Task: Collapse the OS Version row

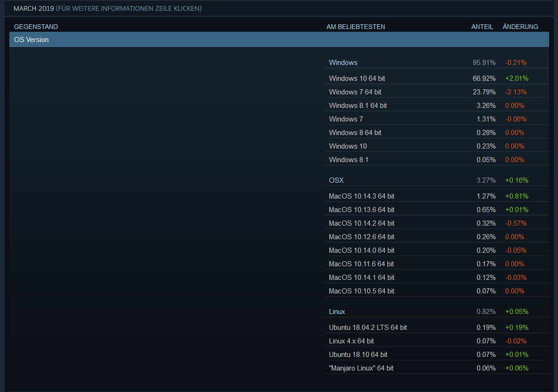Action: click(279, 40)
